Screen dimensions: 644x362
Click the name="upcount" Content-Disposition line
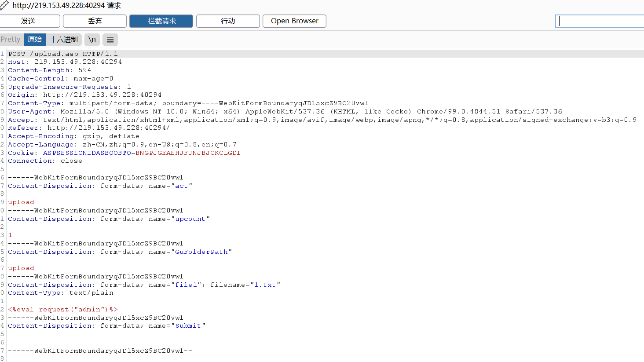pyautogui.click(x=109, y=219)
